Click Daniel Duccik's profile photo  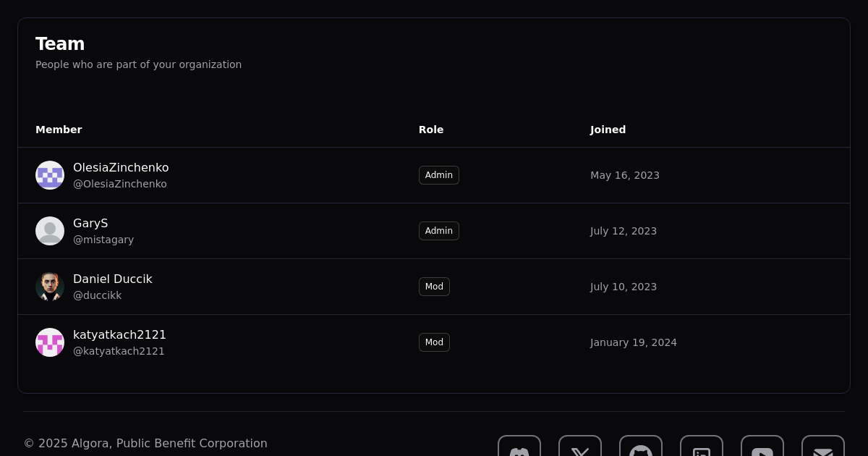tap(50, 287)
